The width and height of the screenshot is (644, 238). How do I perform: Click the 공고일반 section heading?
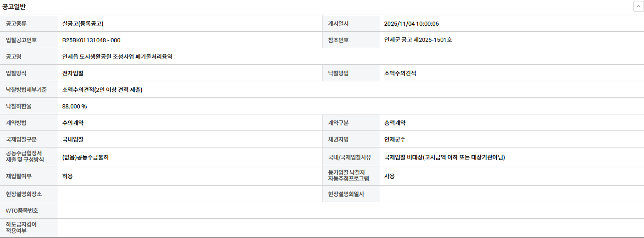click(14, 6)
